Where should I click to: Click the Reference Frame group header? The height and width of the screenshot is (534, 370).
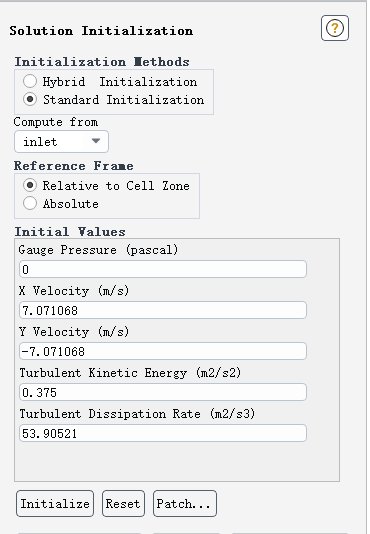click(x=74, y=166)
